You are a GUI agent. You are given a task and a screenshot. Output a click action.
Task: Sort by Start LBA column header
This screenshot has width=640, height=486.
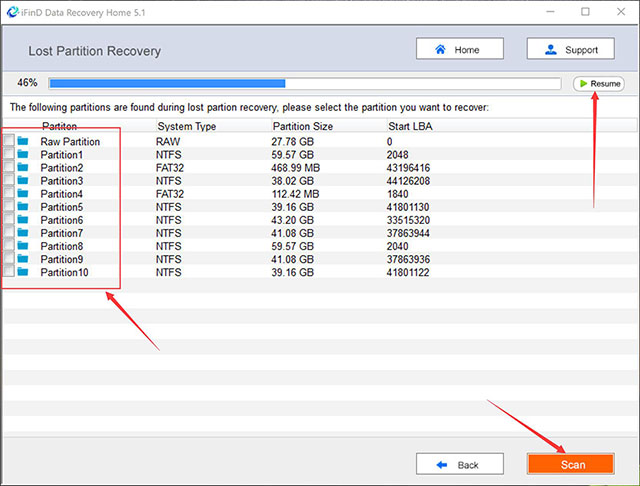click(x=410, y=126)
